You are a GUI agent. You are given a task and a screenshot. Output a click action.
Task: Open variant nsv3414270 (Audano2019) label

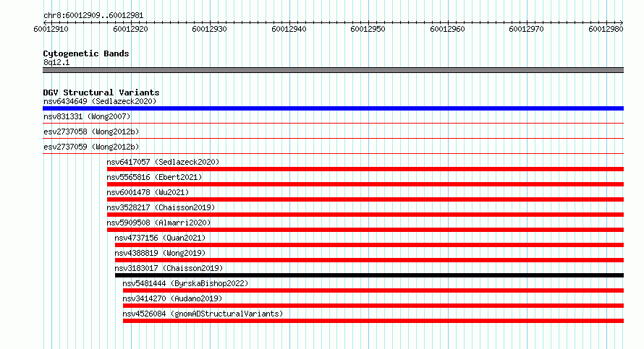172,298
